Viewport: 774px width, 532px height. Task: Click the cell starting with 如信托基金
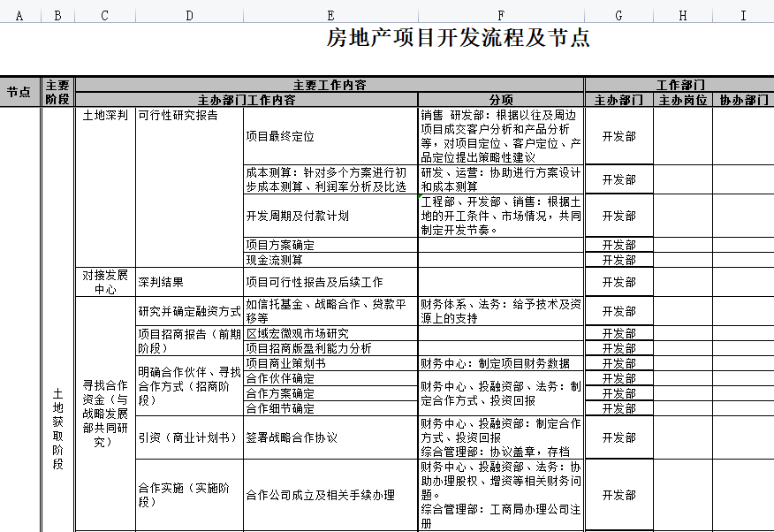pyautogui.click(x=330, y=311)
